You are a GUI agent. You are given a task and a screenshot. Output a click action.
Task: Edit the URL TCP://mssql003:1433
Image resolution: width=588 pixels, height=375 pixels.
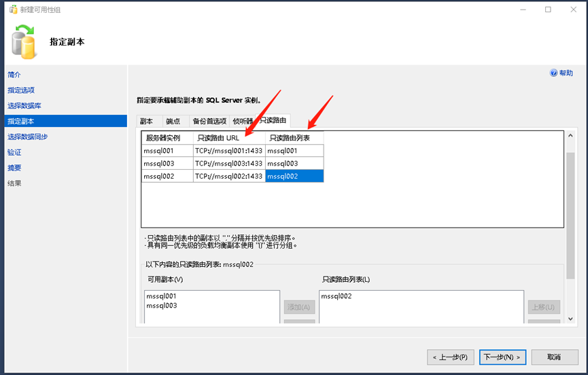[x=229, y=163]
